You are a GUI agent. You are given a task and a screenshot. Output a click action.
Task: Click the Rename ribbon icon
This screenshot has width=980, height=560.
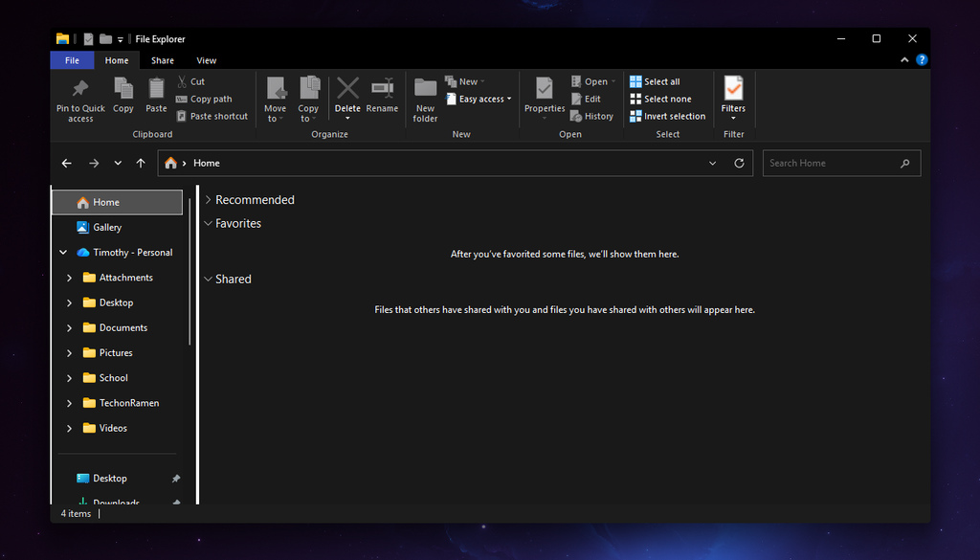(382, 88)
